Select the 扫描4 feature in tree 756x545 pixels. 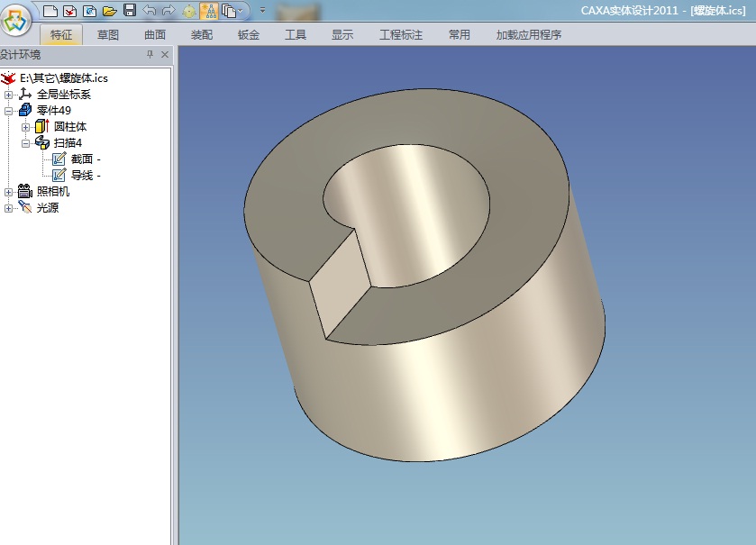point(68,143)
